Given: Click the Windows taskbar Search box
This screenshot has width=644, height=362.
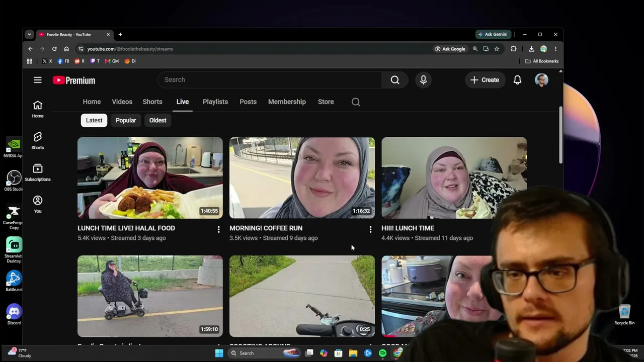Looking at the screenshot, I should click(x=264, y=353).
